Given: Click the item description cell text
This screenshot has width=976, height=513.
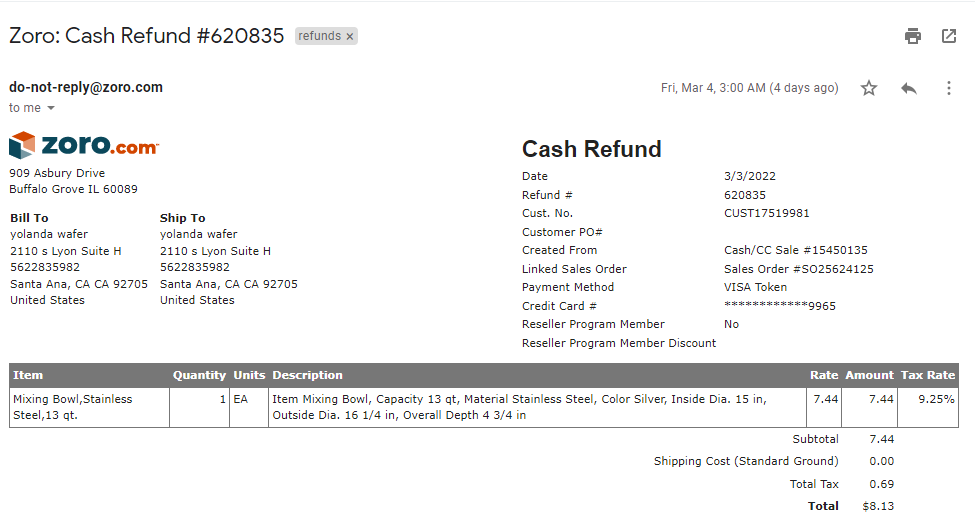Looking at the screenshot, I should click(x=519, y=407).
